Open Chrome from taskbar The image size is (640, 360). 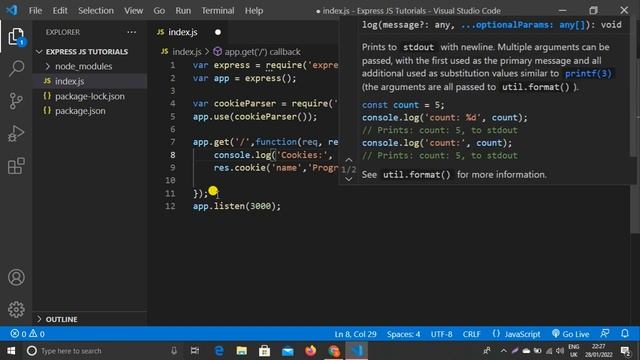click(333, 351)
